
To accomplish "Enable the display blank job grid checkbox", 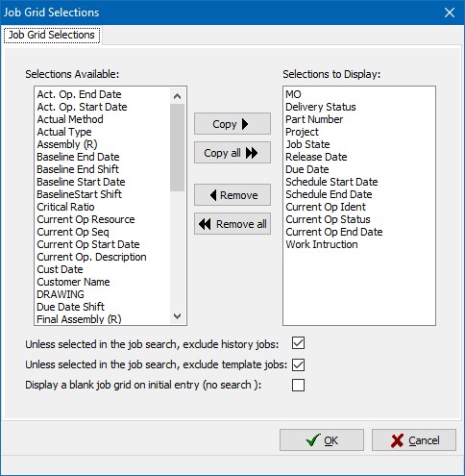I will 298,385.
